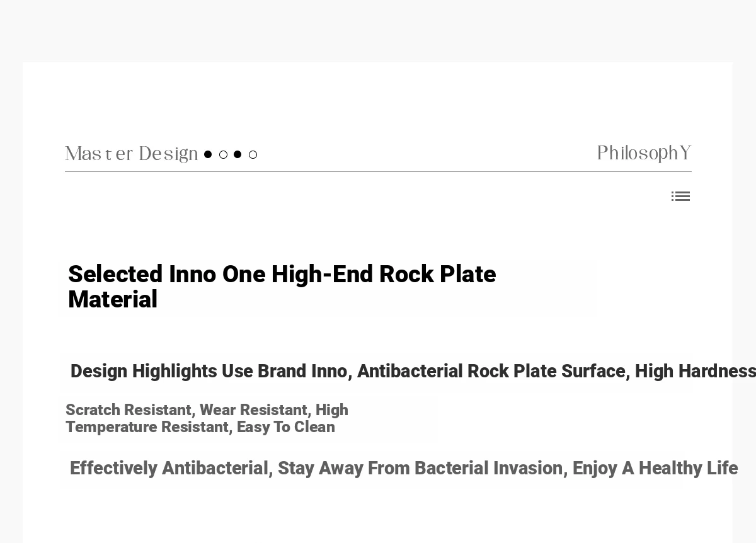Click "Stay Away From Bacterial Invasion" phrase
This screenshot has width=756, height=543.
[420, 469]
